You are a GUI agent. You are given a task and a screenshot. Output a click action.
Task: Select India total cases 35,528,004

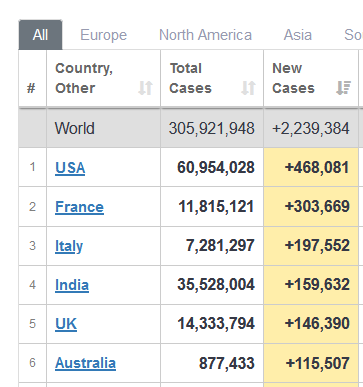tap(216, 284)
